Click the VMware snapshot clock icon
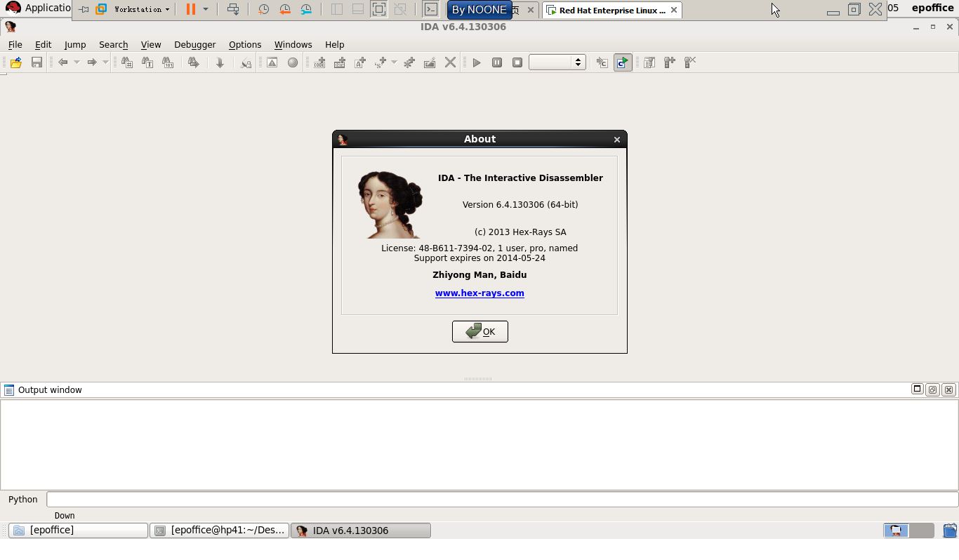Viewport: 959px width, 560px height. pos(263,9)
